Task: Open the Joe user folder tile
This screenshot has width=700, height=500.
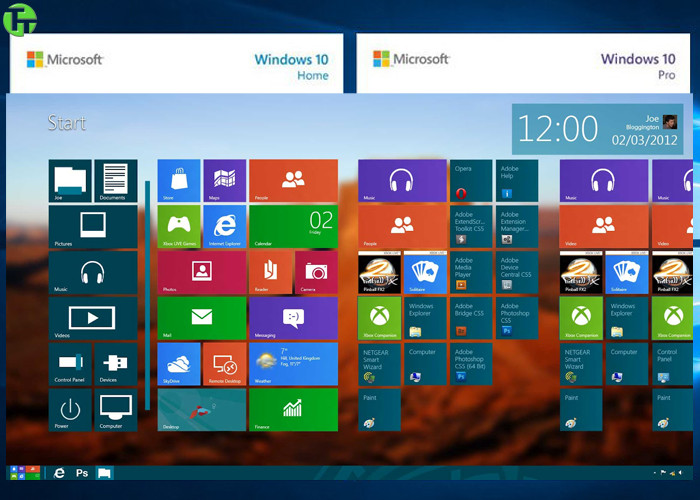Action: click(70, 181)
